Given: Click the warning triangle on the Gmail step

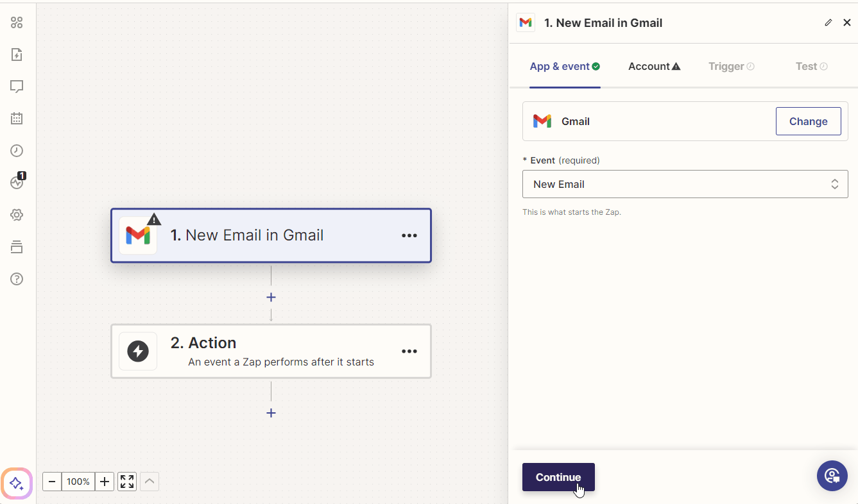Looking at the screenshot, I should tap(154, 219).
